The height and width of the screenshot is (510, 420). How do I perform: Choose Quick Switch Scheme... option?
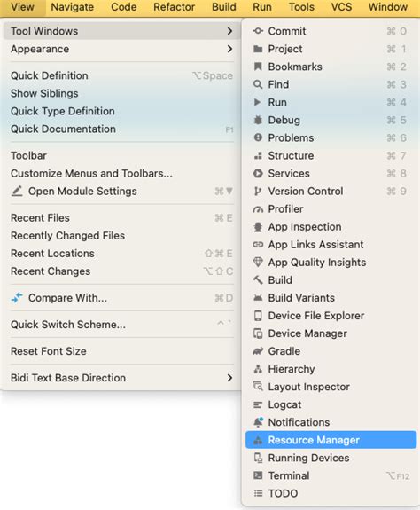121,325
